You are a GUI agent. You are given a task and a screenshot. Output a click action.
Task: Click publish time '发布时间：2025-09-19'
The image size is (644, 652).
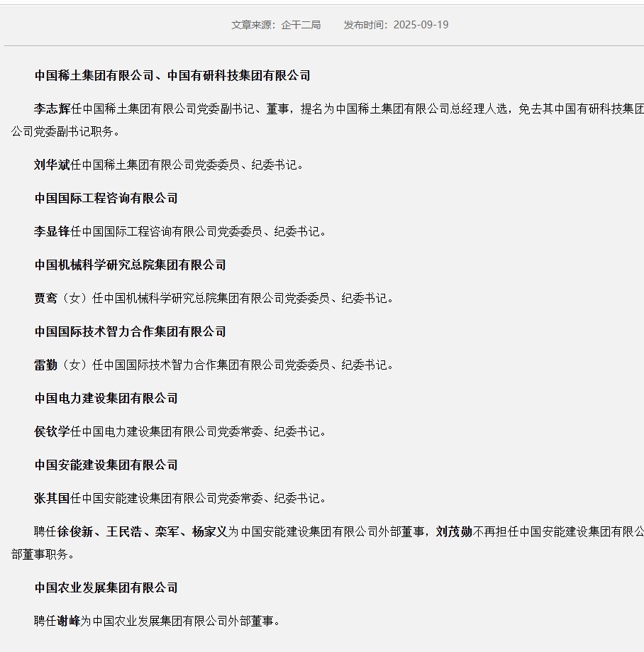[396, 25]
